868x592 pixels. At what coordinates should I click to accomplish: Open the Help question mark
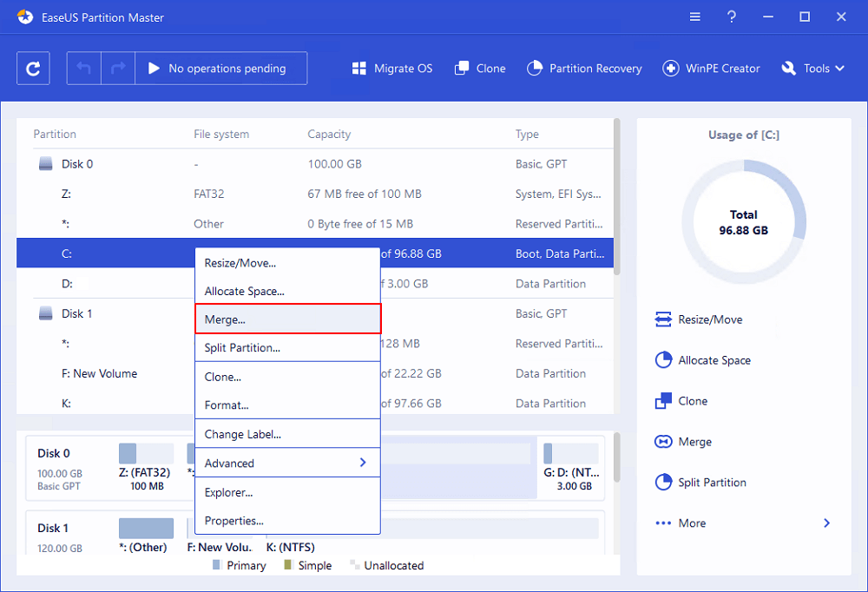(731, 16)
